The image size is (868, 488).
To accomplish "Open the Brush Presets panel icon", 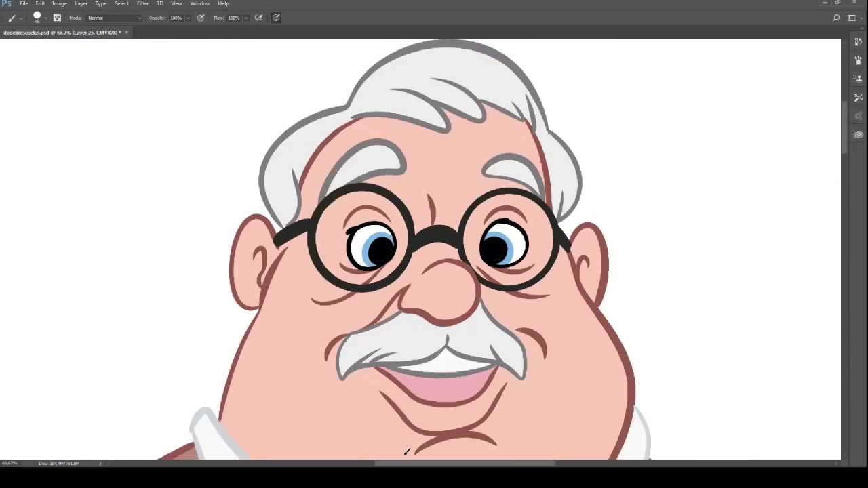I will coord(858,60).
